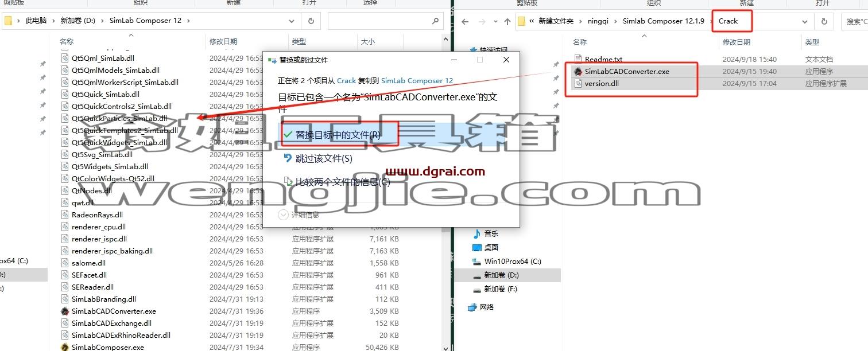The image size is (868, 351).
Task: Select Qt5Qml_SimLab.dll file
Action: pyautogui.click(x=103, y=58)
